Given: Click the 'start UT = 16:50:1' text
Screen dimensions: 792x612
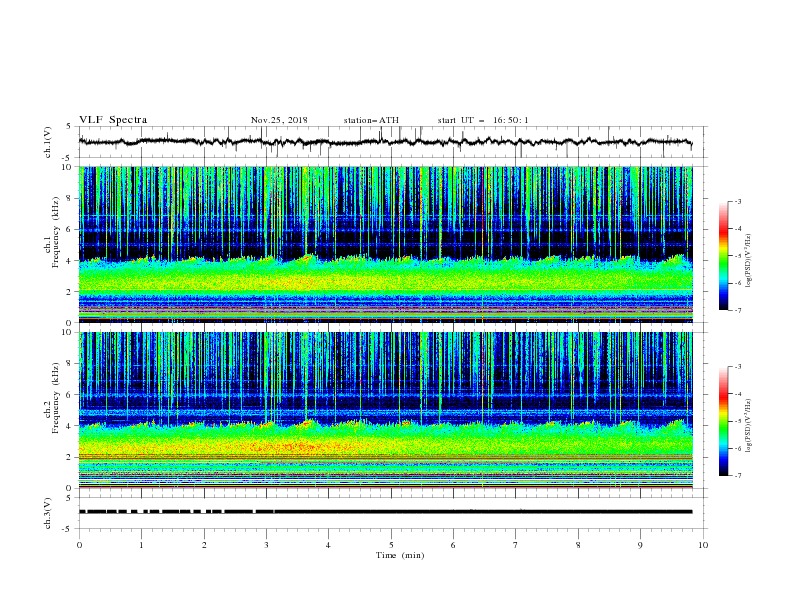Looking at the screenshot, I should click(483, 120).
